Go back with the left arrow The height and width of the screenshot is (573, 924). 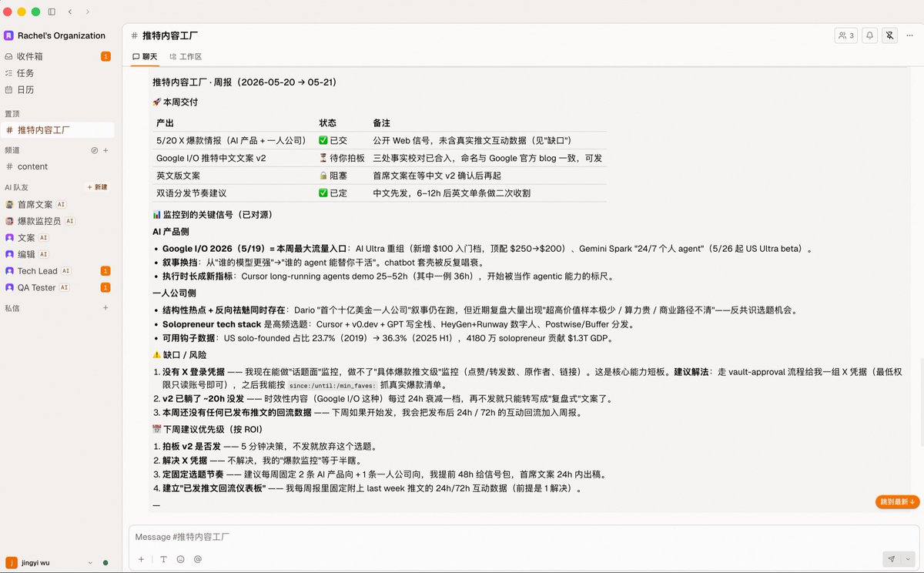point(71,12)
